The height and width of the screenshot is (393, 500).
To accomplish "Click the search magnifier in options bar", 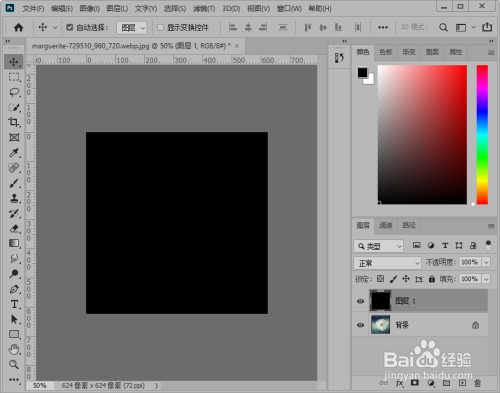I will 443,27.
